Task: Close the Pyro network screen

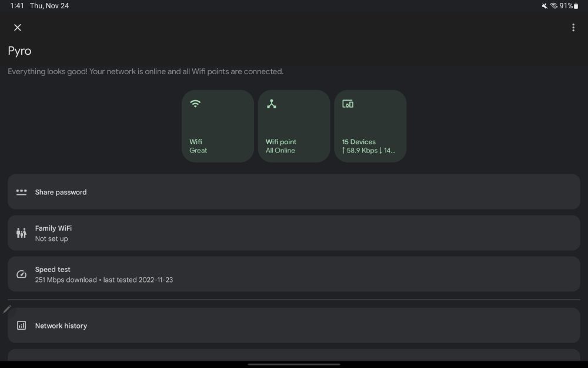Action: (x=18, y=28)
